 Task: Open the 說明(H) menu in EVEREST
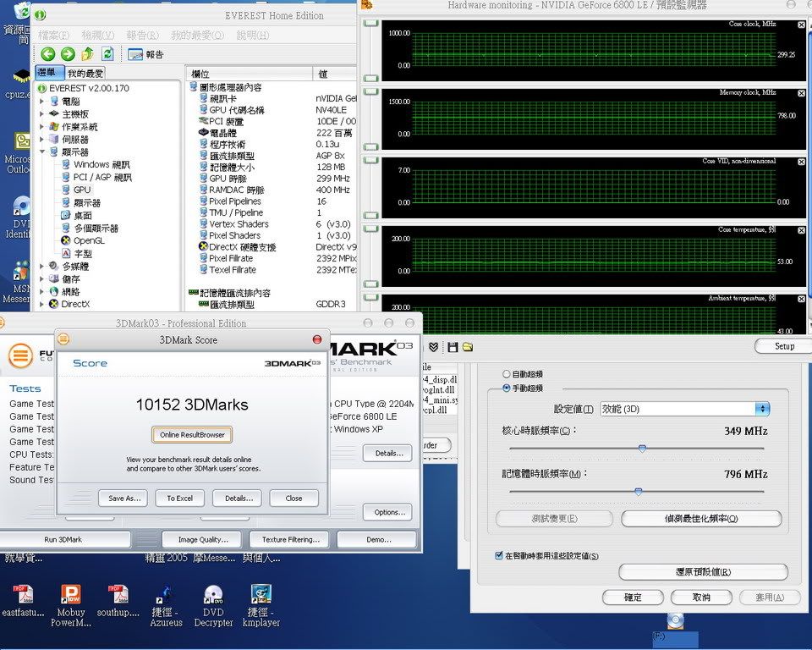point(253,36)
